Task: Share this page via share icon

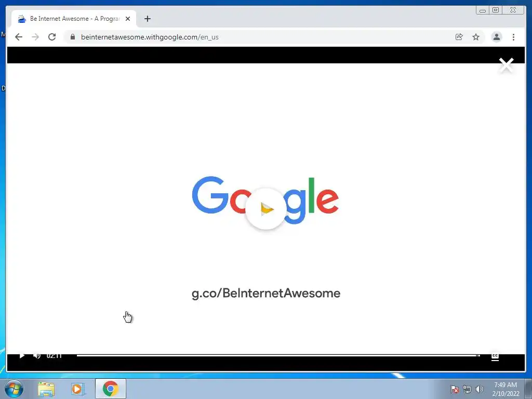Action: point(459,37)
